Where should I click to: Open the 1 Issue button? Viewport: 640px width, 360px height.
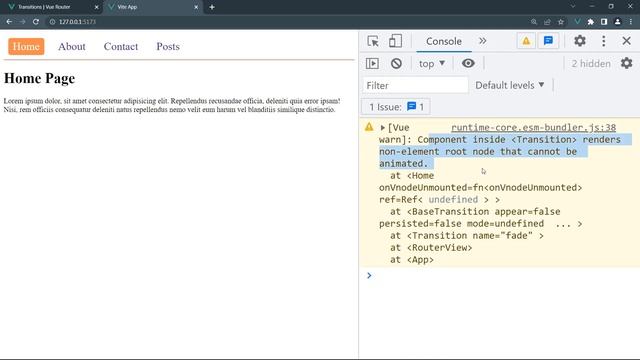396,107
